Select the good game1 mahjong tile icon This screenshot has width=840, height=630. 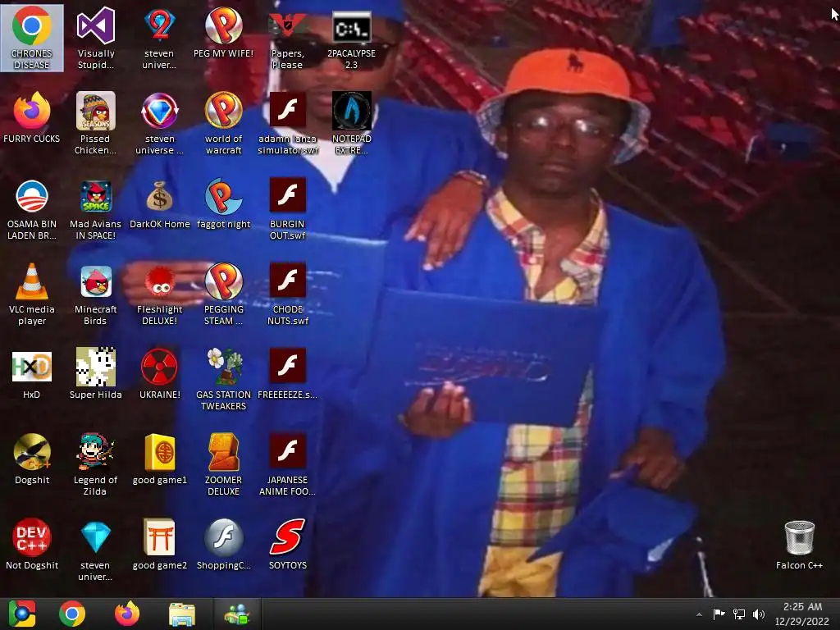click(159, 459)
